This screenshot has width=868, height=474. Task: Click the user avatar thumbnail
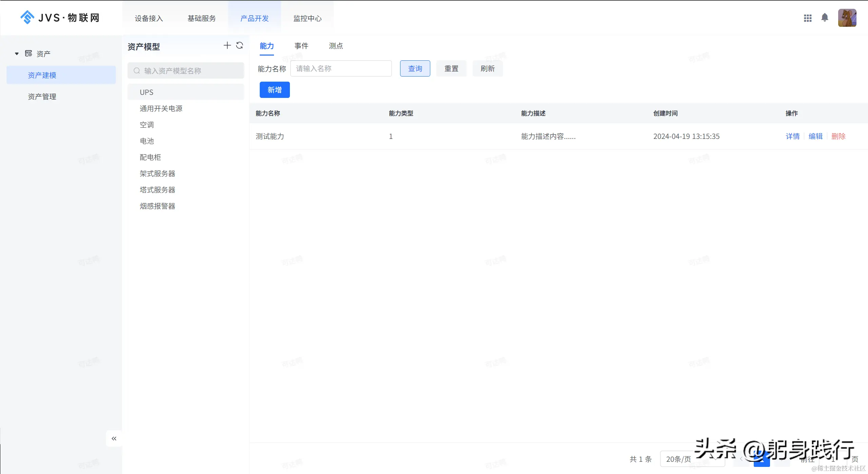[847, 18]
